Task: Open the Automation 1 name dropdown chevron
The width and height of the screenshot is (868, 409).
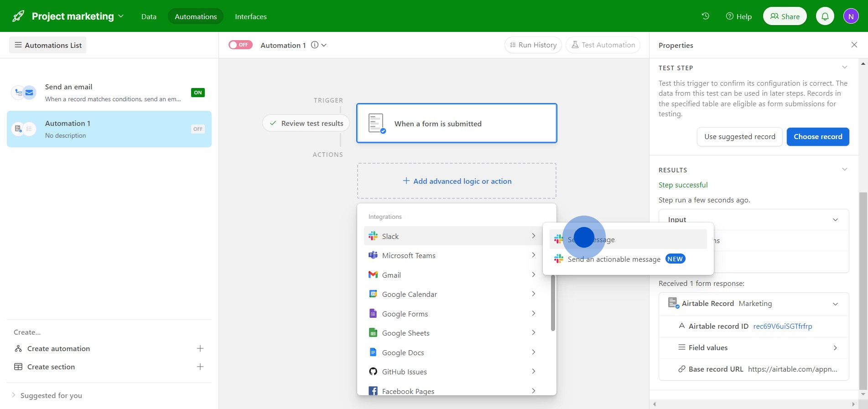Action: click(324, 45)
